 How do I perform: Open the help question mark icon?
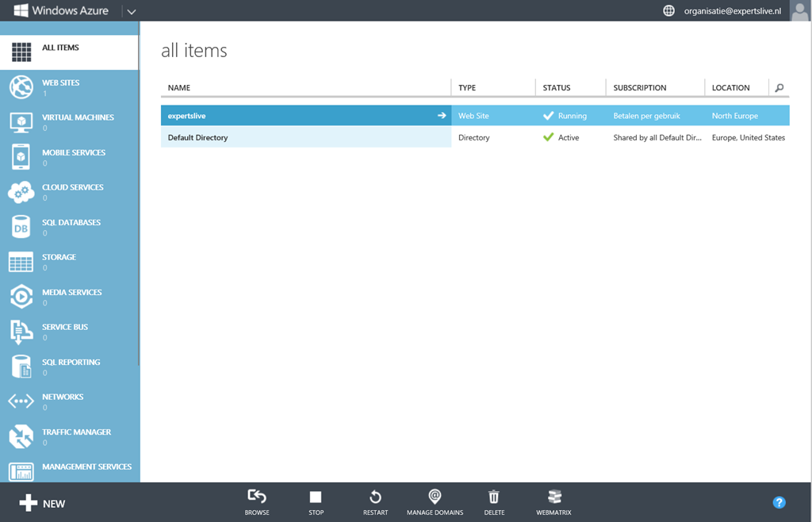point(779,502)
